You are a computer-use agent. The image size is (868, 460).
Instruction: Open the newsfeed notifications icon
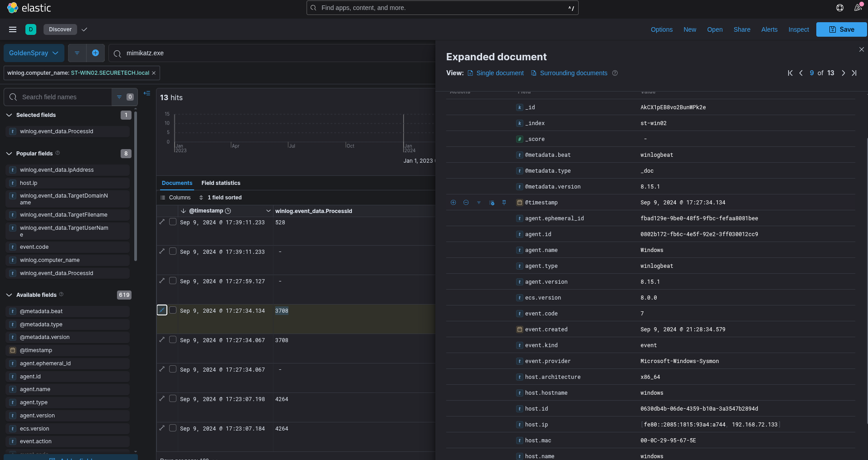coord(858,8)
